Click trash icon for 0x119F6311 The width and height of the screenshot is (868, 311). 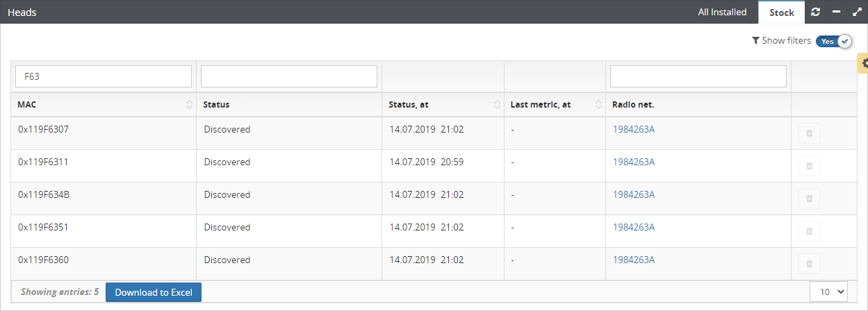(809, 166)
